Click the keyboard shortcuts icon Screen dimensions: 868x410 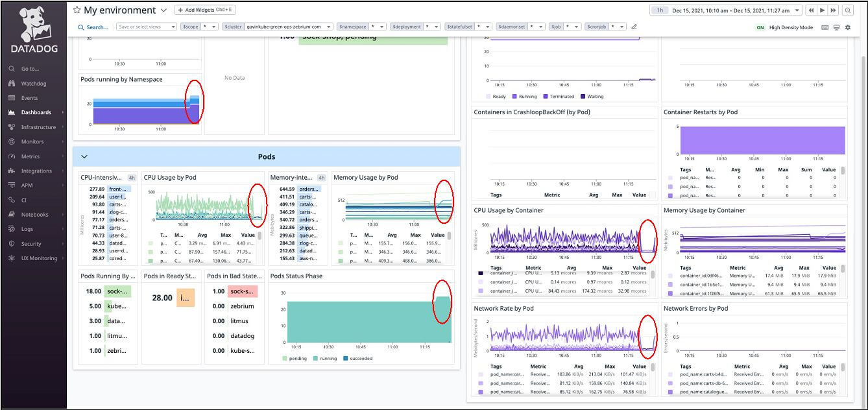click(825, 27)
